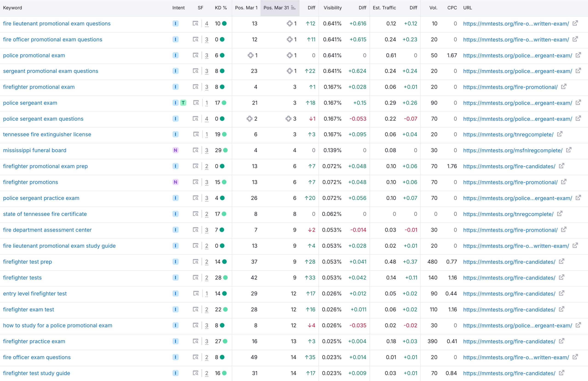The image size is (588, 381).
Task: Open keyword link entry level firefighter test
Action: 35,294
